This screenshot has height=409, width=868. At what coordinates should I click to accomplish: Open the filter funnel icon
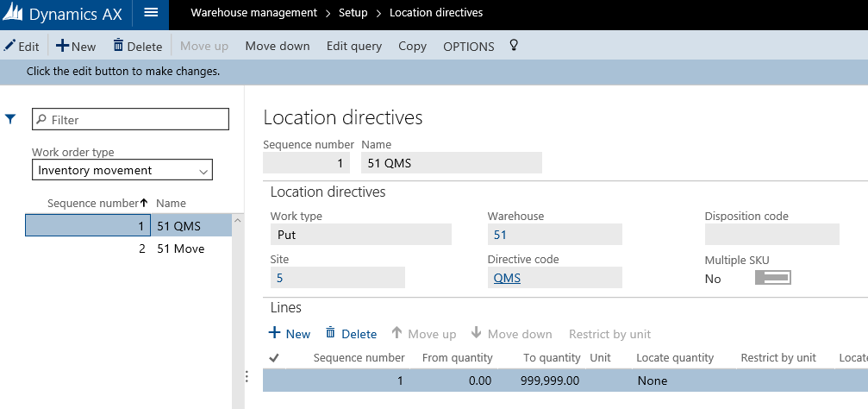tap(11, 119)
